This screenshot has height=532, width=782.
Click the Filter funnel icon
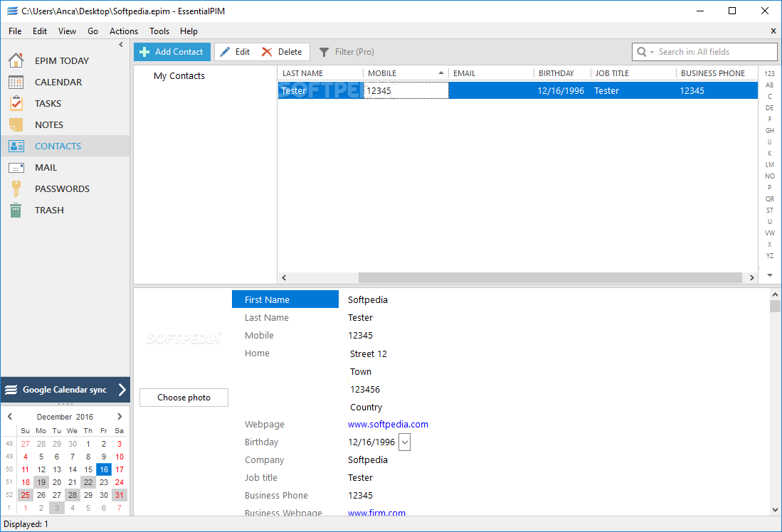(x=324, y=52)
